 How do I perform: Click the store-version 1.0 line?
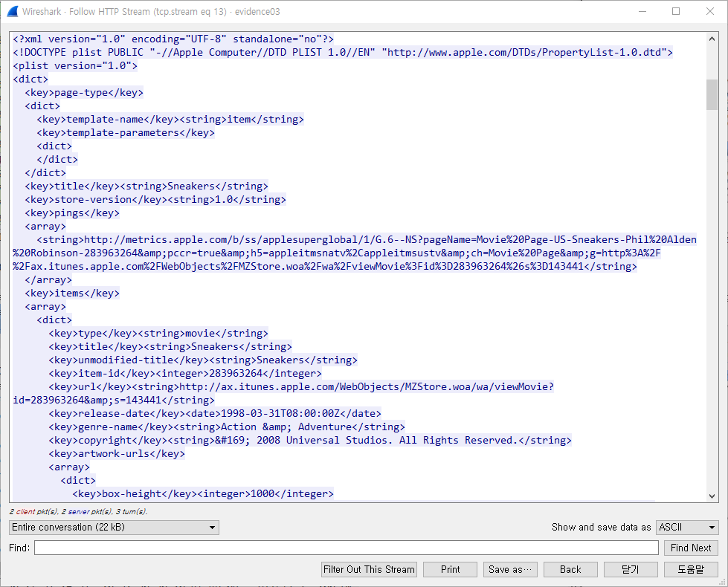pyautogui.click(x=155, y=200)
